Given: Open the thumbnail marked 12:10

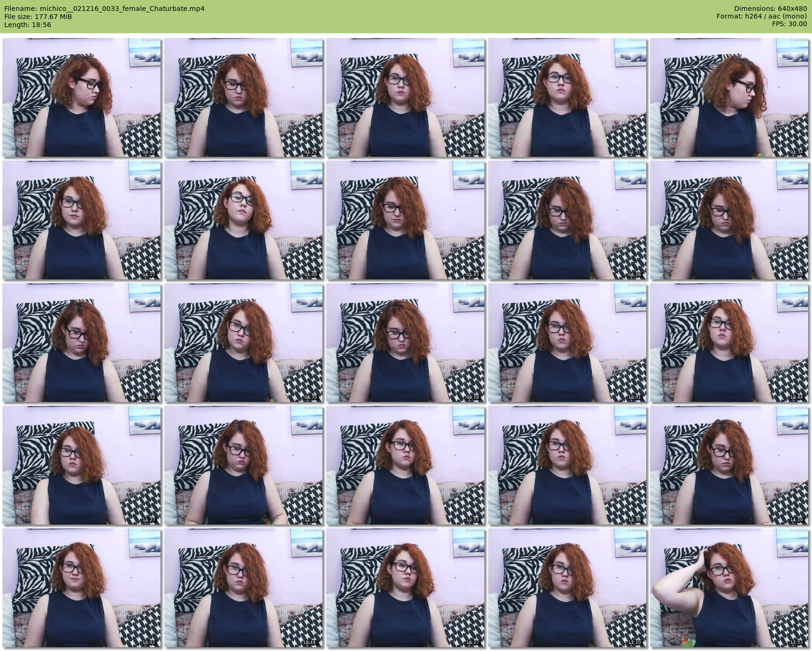Looking at the screenshot, I should click(244, 465).
